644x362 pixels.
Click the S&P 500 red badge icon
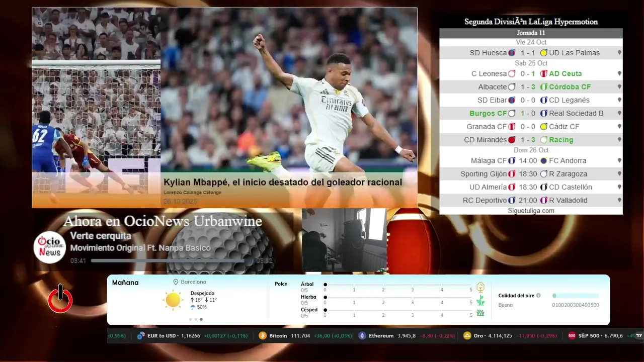[572, 336]
